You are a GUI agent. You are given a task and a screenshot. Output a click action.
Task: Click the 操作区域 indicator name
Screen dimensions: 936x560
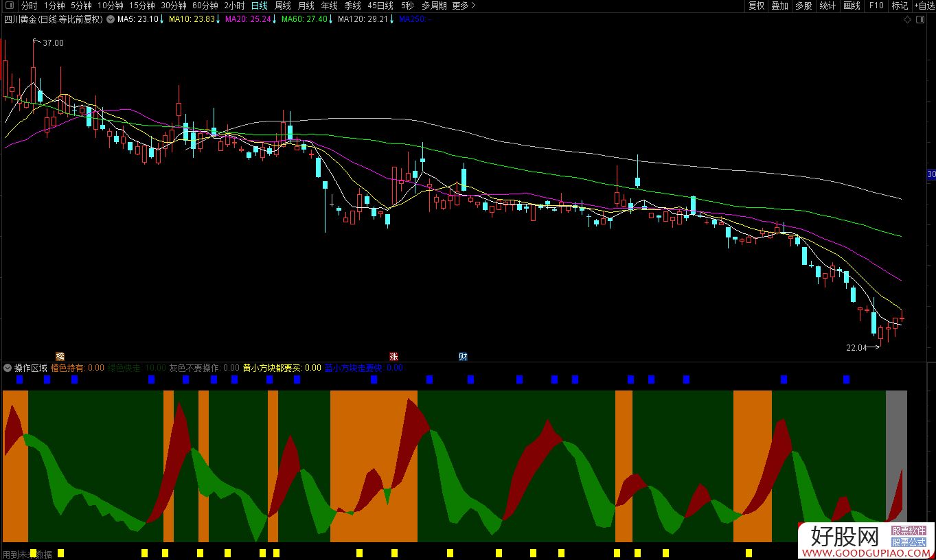(x=31, y=368)
